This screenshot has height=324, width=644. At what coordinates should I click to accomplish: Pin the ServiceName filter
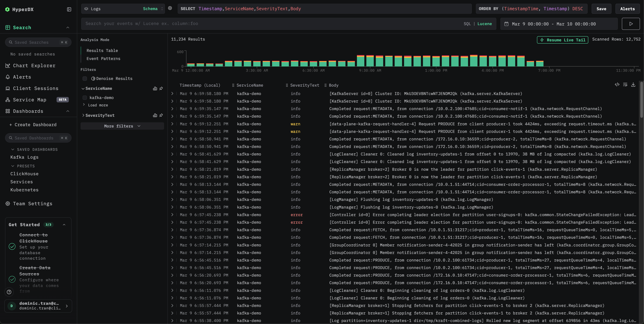[x=161, y=88]
